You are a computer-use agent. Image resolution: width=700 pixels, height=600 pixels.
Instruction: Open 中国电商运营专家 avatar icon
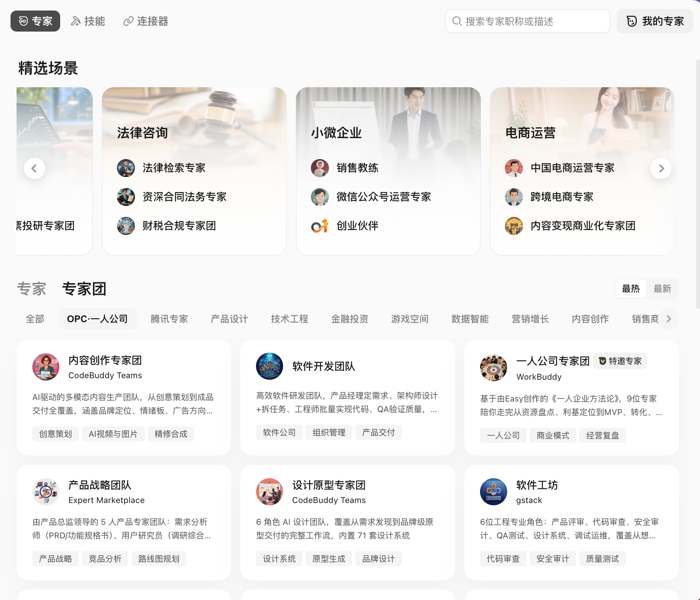(514, 168)
